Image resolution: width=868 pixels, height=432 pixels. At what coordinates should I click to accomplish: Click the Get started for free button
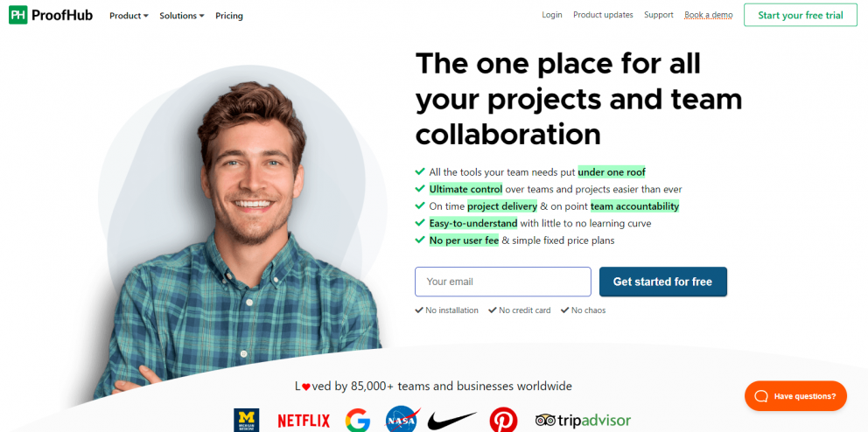point(662,282)
